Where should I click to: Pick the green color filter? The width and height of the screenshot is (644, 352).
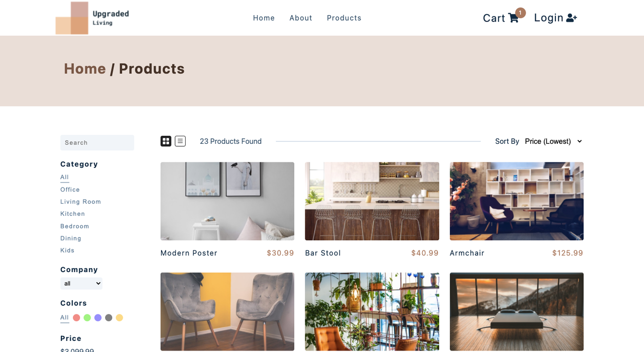tap(87, 318)
